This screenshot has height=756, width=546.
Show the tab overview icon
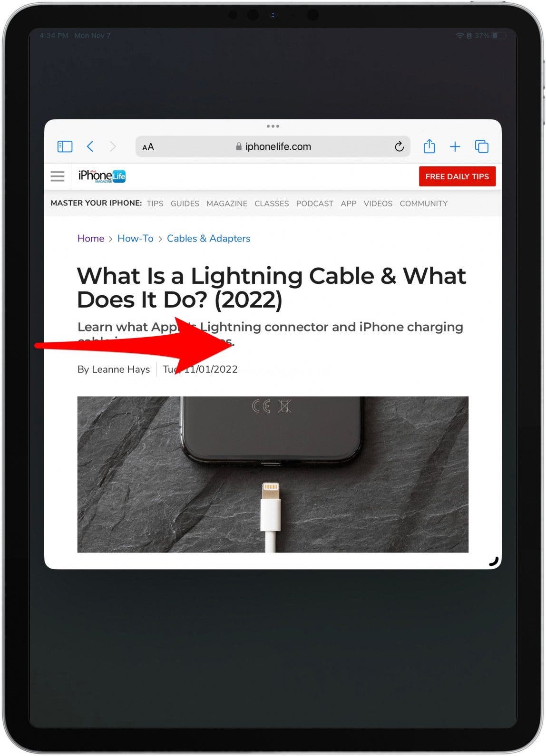[482, 146]
